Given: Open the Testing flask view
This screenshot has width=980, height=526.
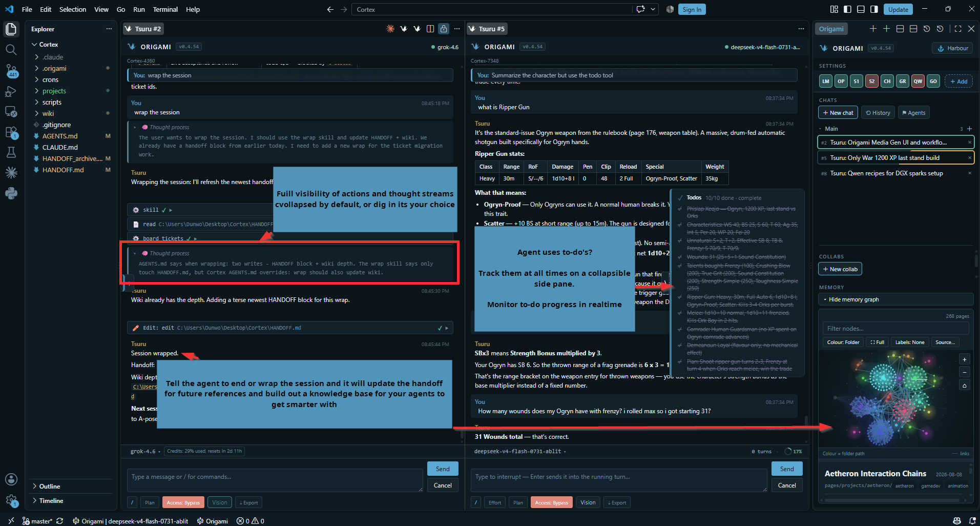Looking at the screenshot, I should 11,152.
